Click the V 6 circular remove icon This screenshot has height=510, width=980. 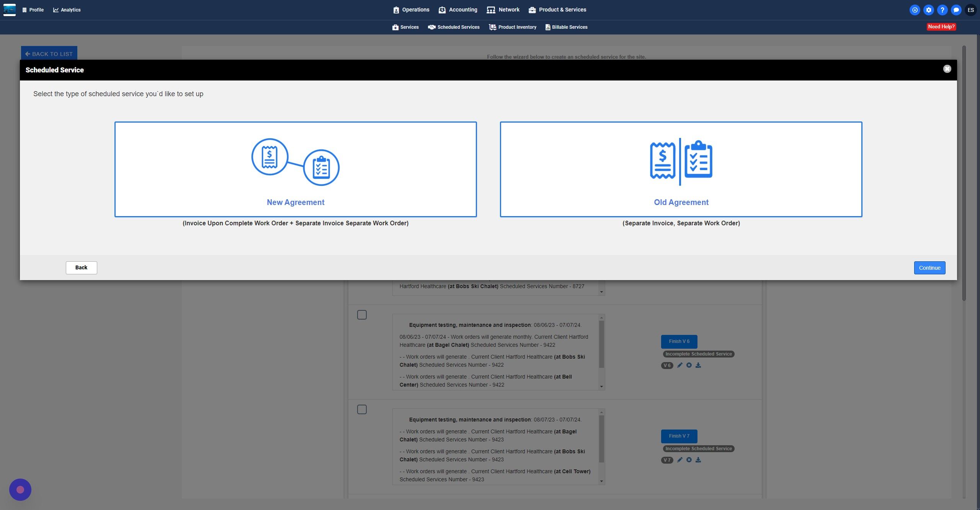tap(689, 365)
